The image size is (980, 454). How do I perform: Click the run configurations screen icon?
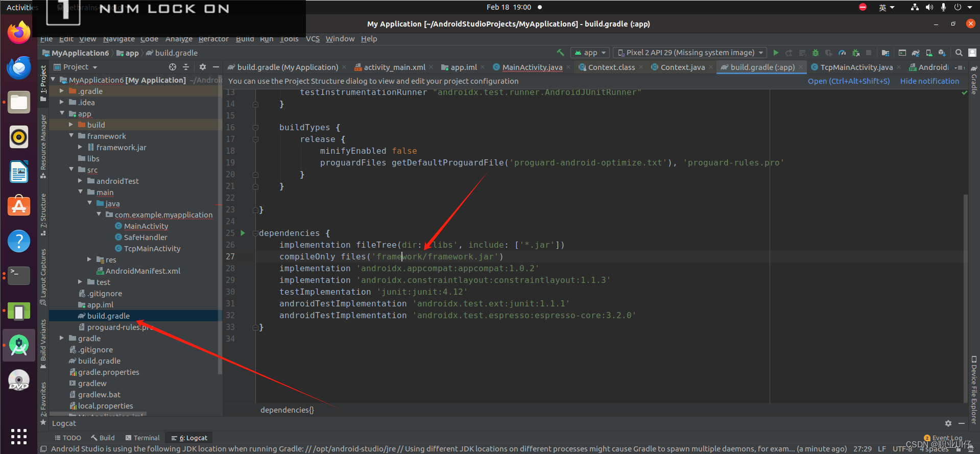pyautogui.click(x=902, y=53)
